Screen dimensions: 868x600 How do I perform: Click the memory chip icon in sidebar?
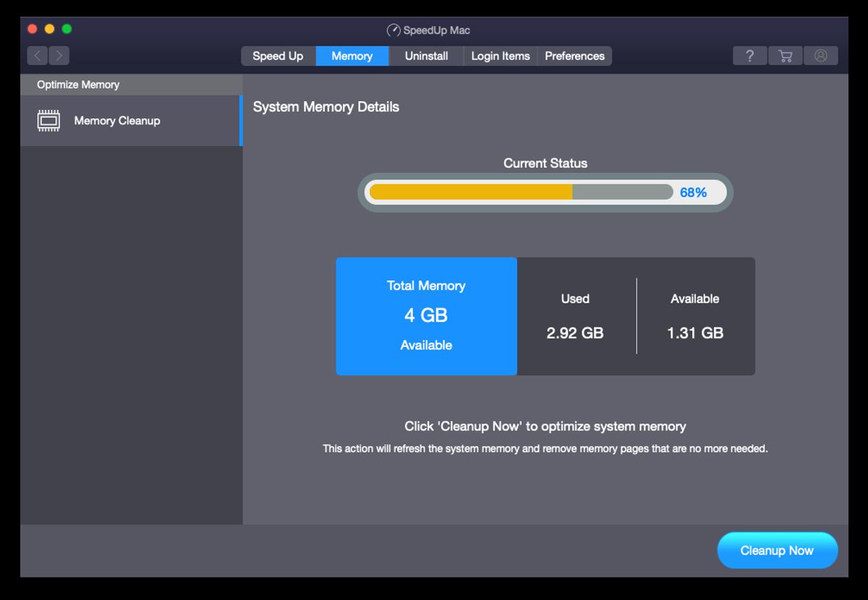tap(48, 121)
